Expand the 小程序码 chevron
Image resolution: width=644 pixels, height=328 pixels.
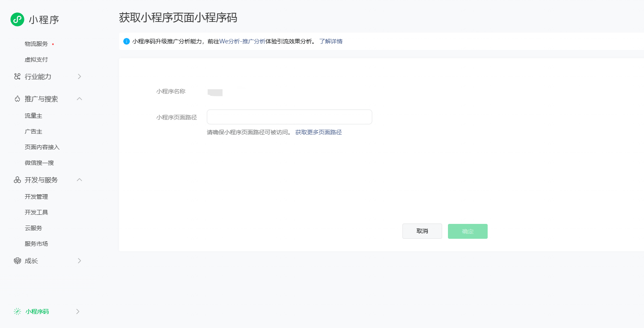[x=78, y=311]
